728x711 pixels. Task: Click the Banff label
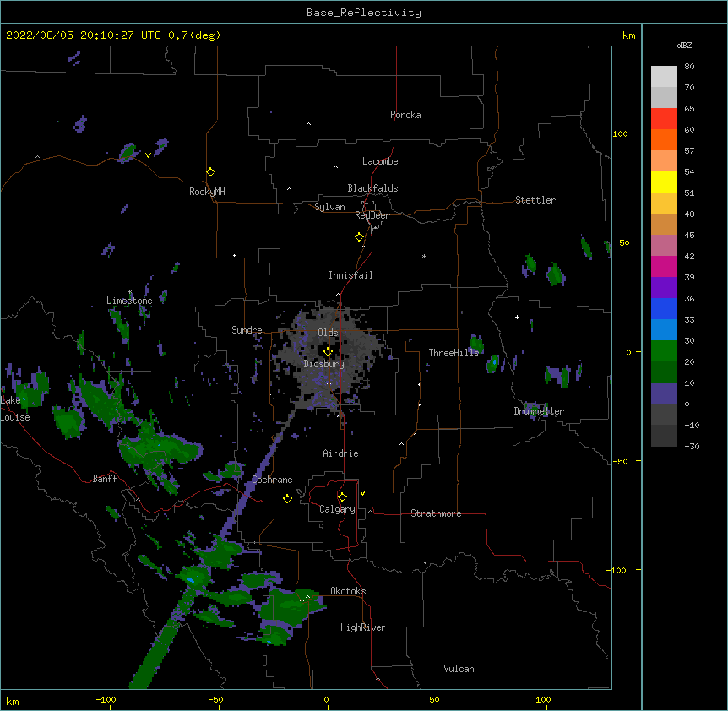click(105, 479)
